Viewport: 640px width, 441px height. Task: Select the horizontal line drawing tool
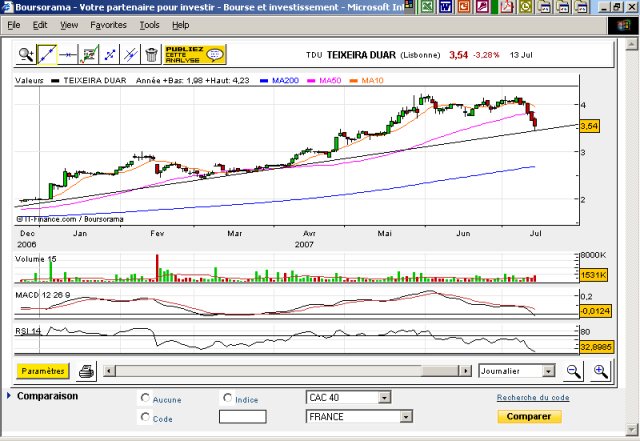point(68,54)
